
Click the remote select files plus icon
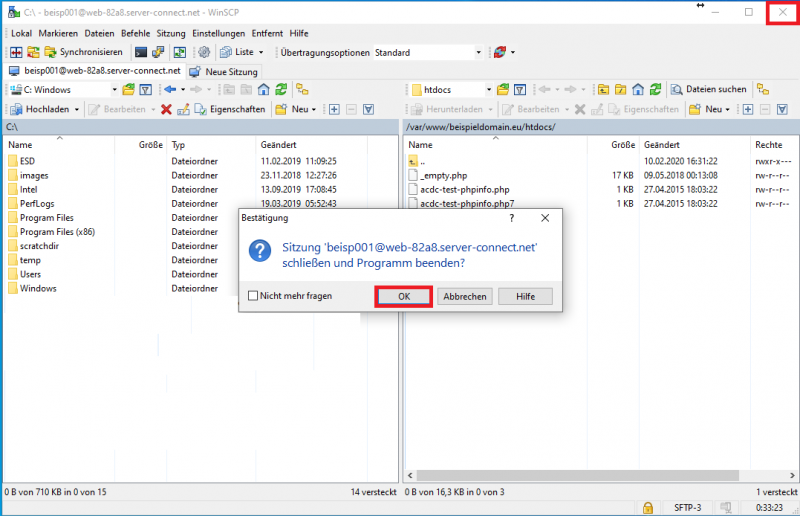coord(748,109)
